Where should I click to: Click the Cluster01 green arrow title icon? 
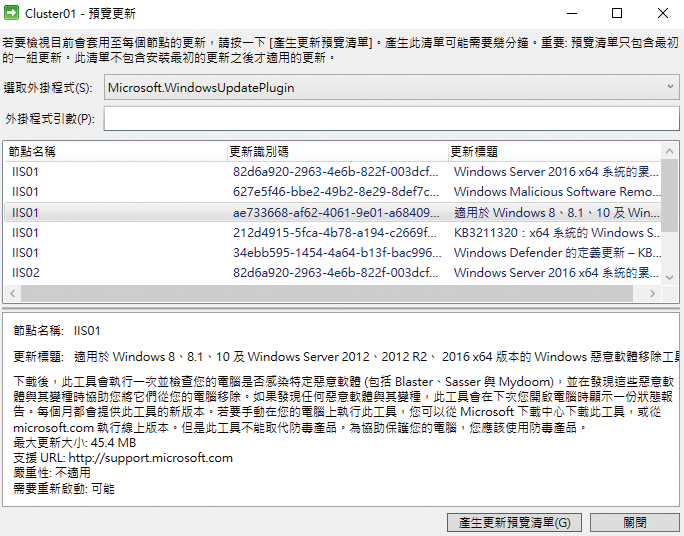pos(11,13)
